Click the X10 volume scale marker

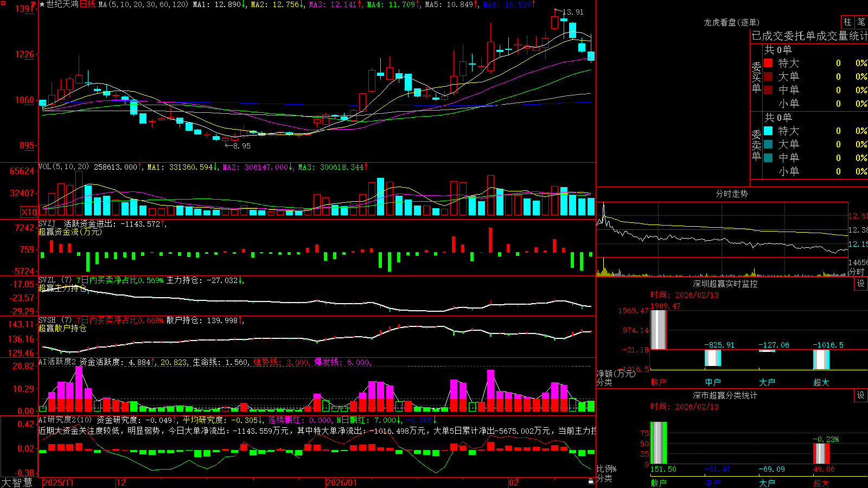coord(29,212)
